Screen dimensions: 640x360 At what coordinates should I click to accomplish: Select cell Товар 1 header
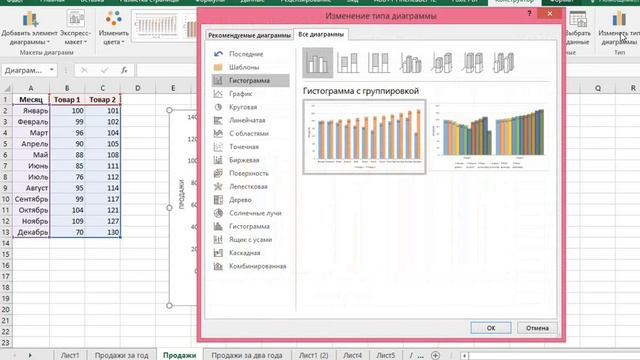67,100
